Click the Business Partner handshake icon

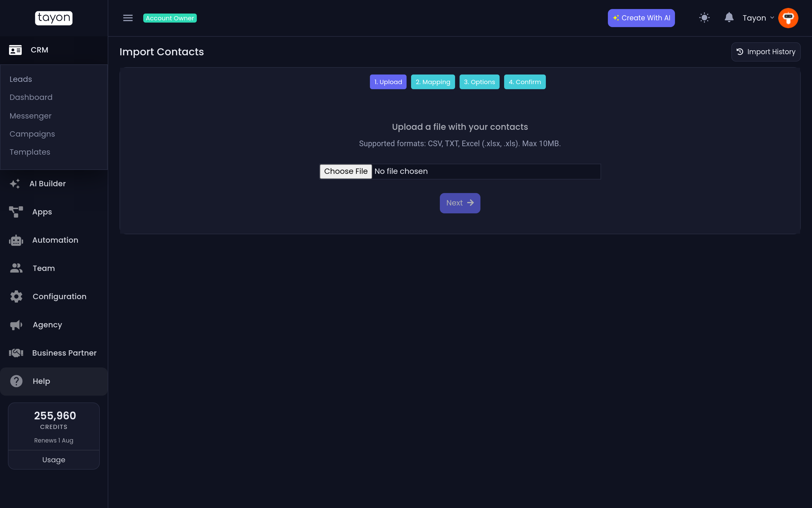click(16, 353)
